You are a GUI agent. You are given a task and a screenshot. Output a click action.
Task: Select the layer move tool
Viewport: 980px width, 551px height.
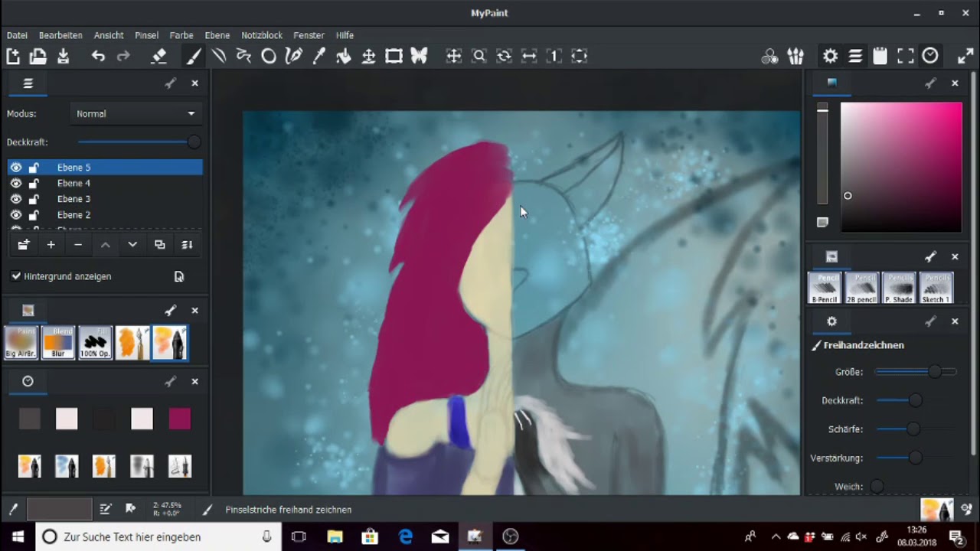pos(368,56)
